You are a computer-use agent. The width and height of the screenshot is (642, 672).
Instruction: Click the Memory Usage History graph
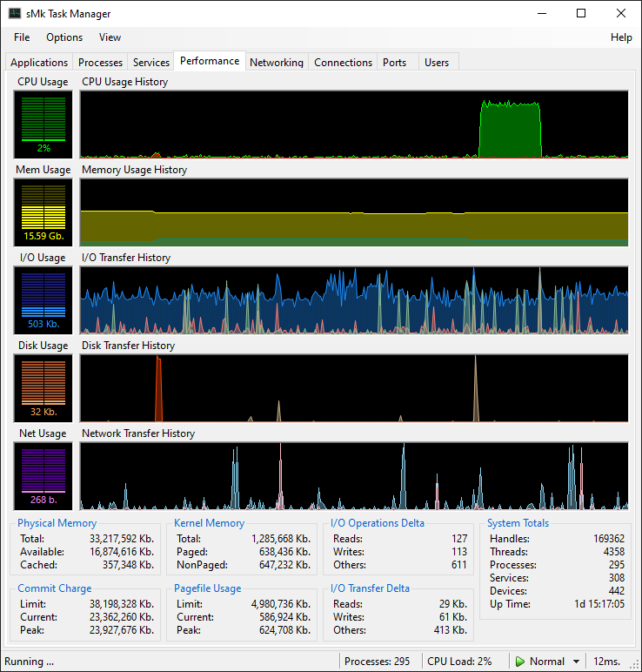click(354, 212)
